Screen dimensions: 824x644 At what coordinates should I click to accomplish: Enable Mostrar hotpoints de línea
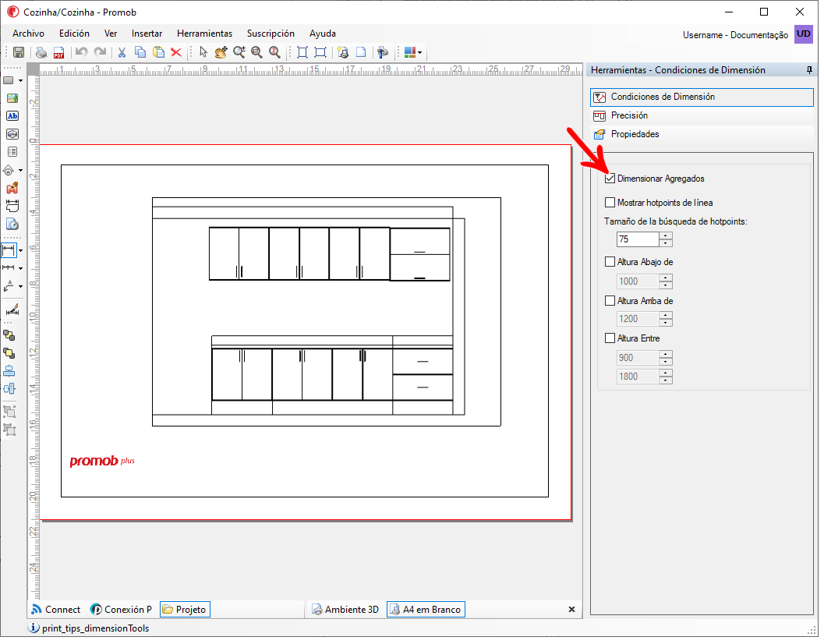[610, 203]
